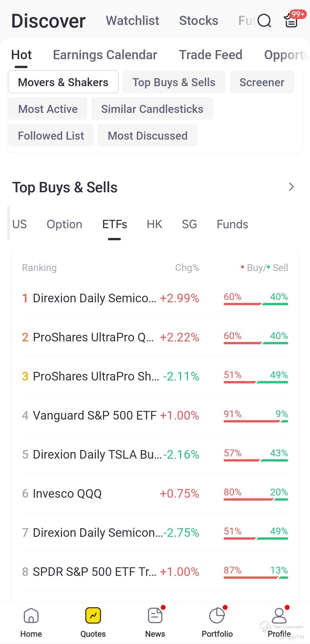Open the Earnings Calendar tab
The width and height of the screenshot is (310, 644).
coord(105,55)
